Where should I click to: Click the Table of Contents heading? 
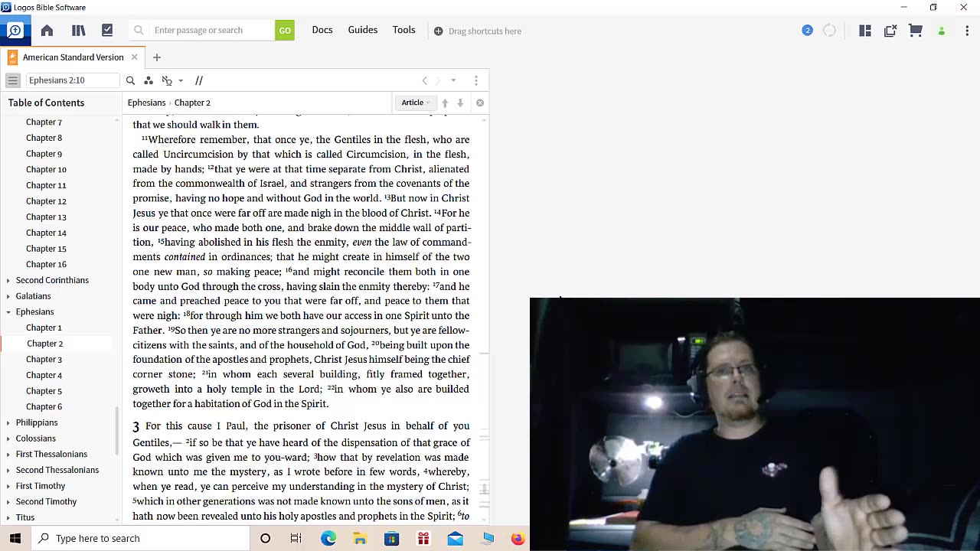click(46, 103)
